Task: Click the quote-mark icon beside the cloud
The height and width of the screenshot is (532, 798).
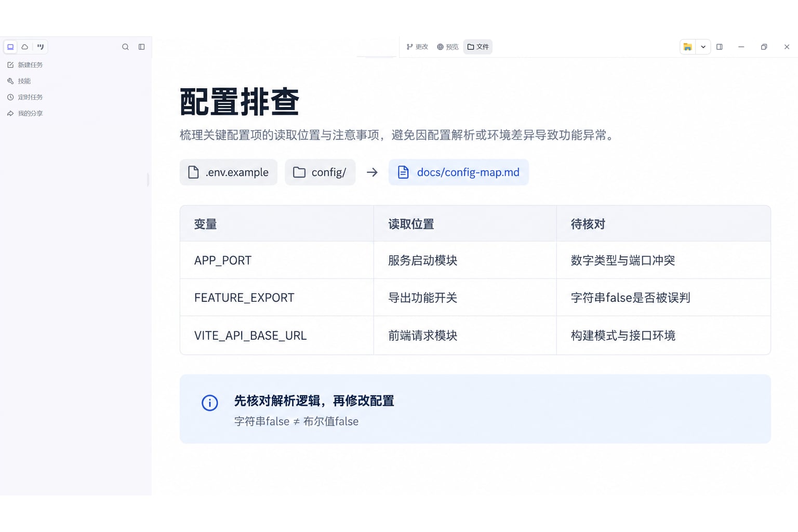Action: [41, 47]
